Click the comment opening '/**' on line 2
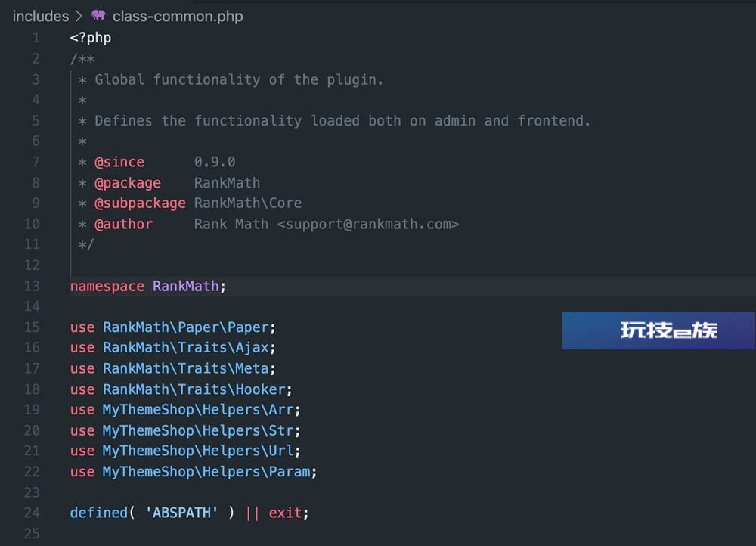 [x=82, y=59]
